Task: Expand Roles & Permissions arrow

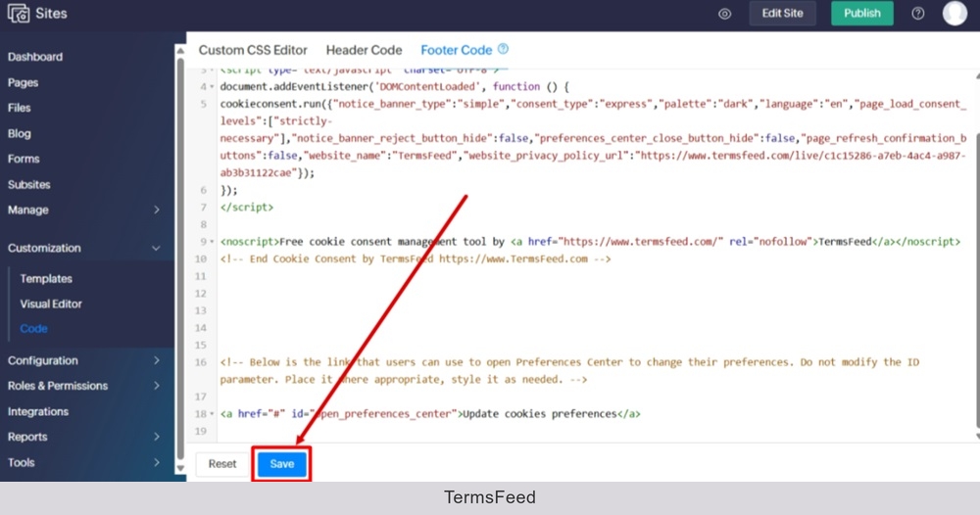Action: tap(157, 386)
